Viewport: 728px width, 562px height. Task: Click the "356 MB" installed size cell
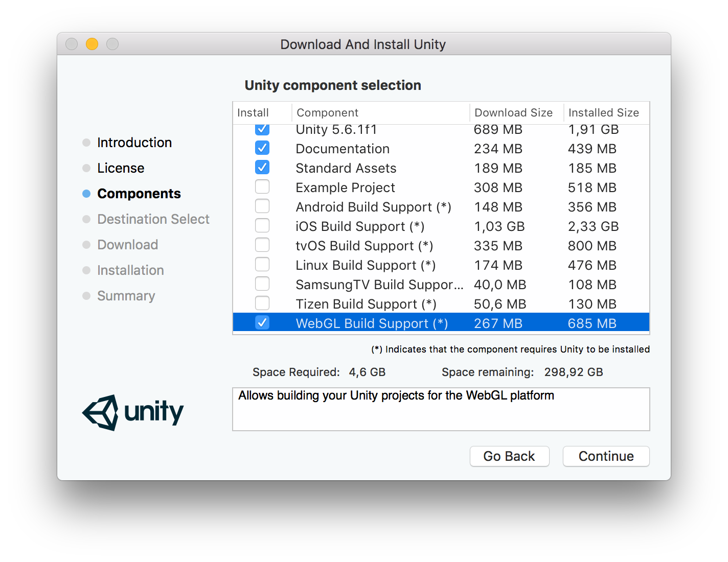click(x=592, y=207)
